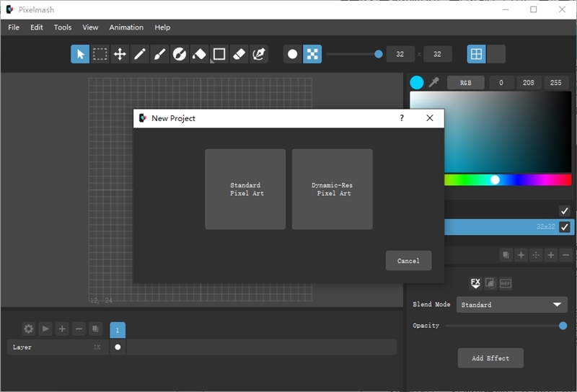Open the Edit menu
This screenshot has height=392, width=577.
point(37,27)
